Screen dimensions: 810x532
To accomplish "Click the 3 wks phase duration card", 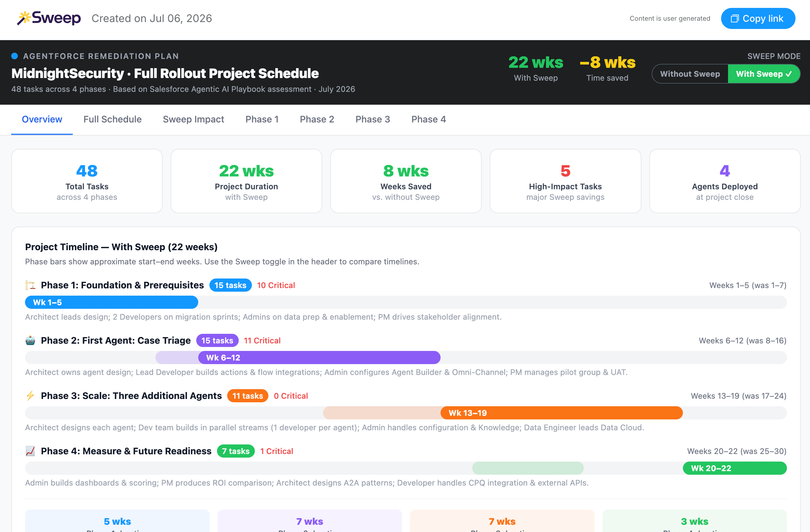I will point(695,521).
